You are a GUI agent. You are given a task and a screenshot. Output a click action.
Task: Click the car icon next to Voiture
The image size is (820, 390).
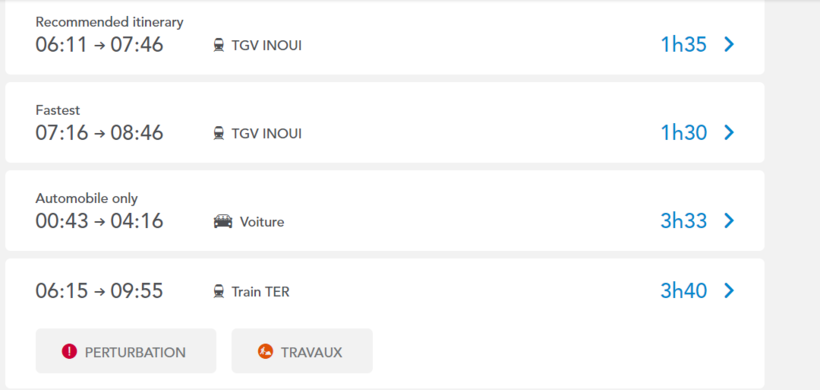pos(223,222)
